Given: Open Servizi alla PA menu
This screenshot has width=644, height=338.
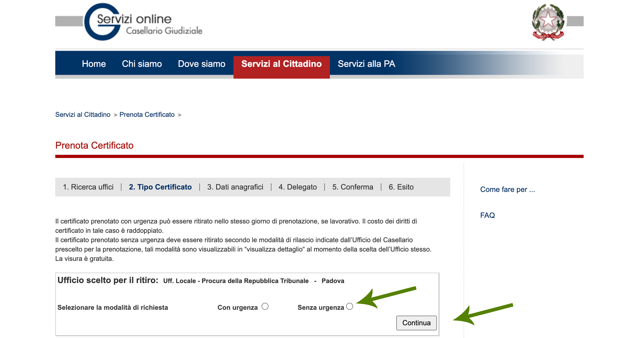Looking at the screenshot, I should (x=366, y=64).
